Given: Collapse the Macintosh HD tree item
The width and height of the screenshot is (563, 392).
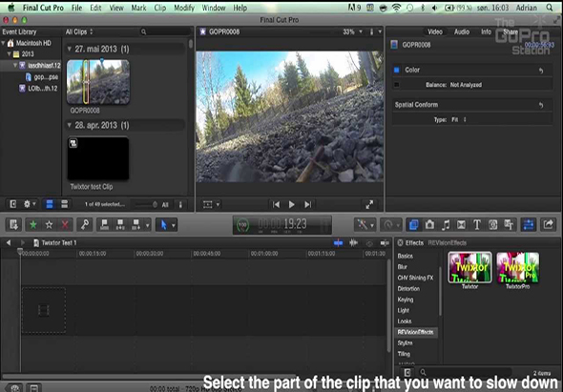Looking at the screenshot, I should pos(4,43).
